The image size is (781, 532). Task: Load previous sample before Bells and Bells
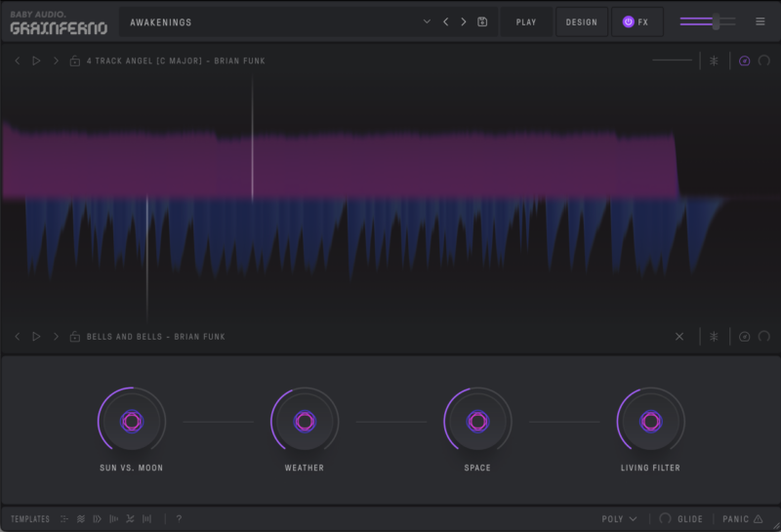[18, 337]
